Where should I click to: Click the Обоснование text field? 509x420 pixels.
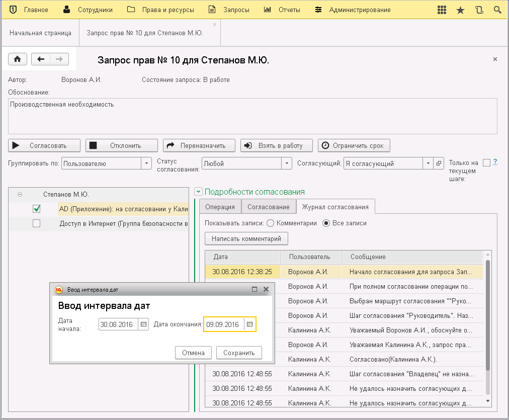pos(252,116)
